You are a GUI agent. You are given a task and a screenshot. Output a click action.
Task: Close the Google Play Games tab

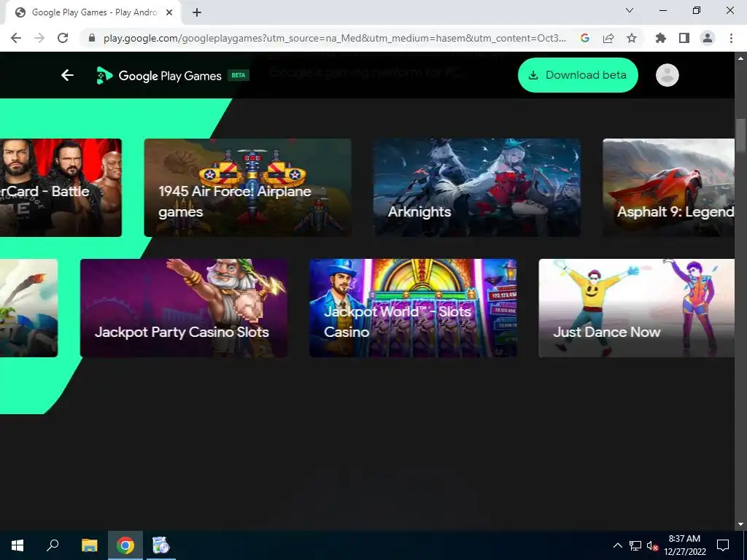169,13
